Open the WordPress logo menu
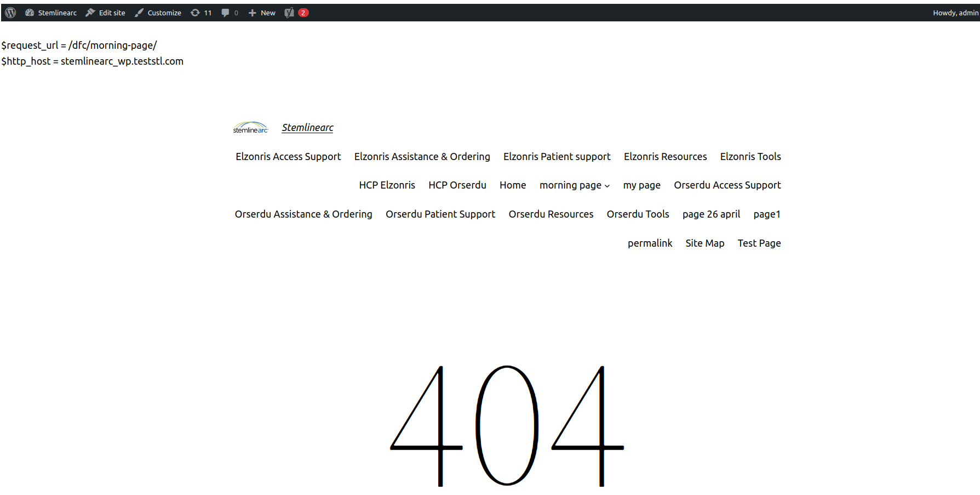 (10, 13)
